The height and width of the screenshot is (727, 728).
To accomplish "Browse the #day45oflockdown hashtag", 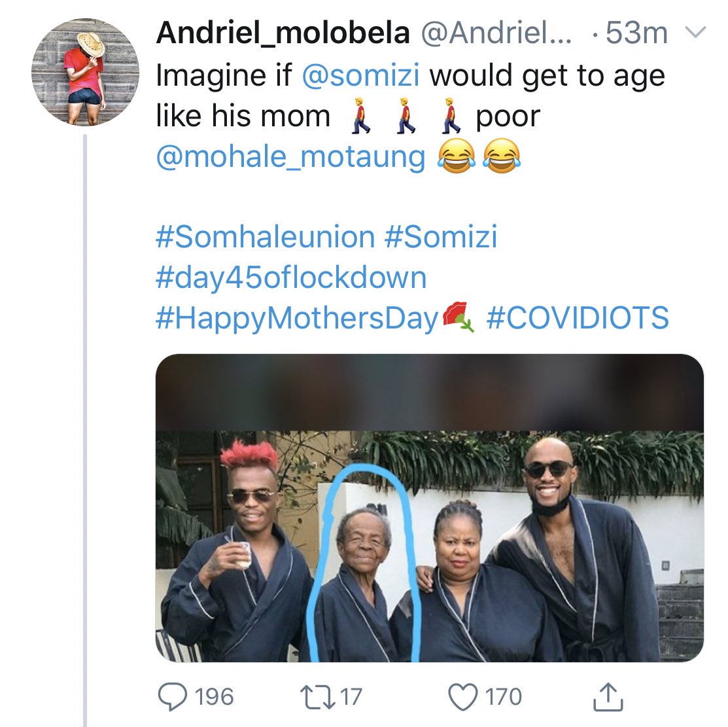I will (x=291, y=277).
